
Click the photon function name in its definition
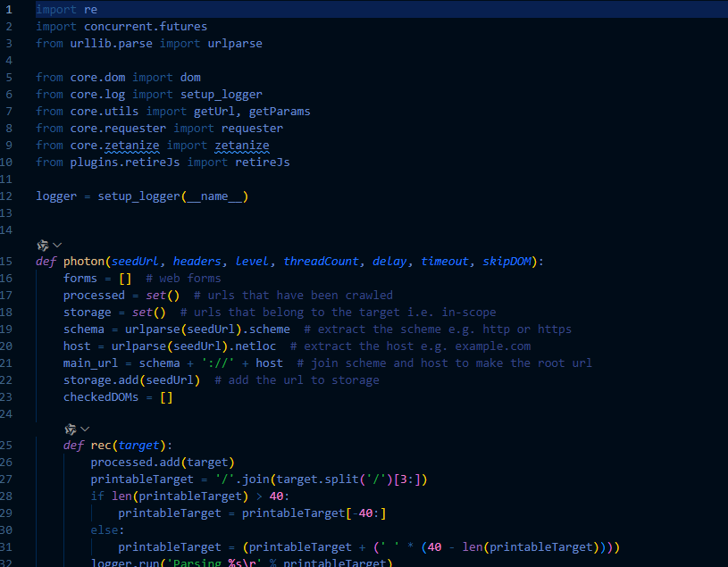(84, 262)
